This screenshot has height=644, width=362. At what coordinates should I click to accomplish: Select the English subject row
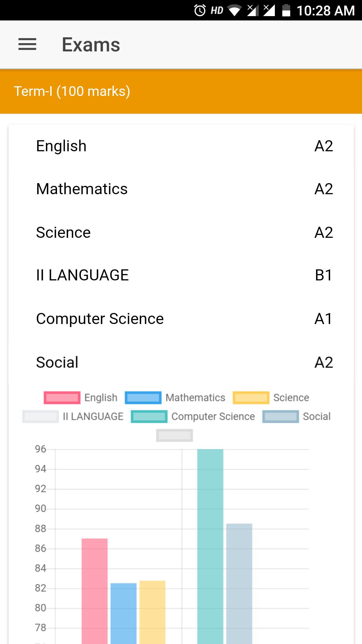click(x=181, y=146)
